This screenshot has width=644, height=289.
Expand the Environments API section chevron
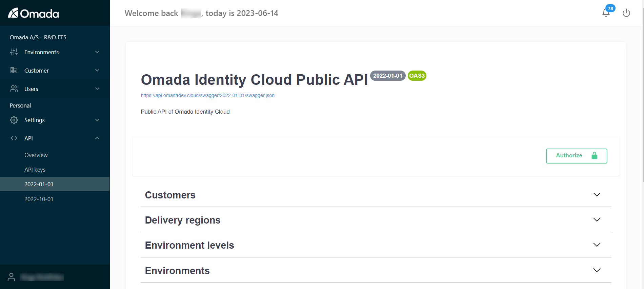(x=597, y=270)
